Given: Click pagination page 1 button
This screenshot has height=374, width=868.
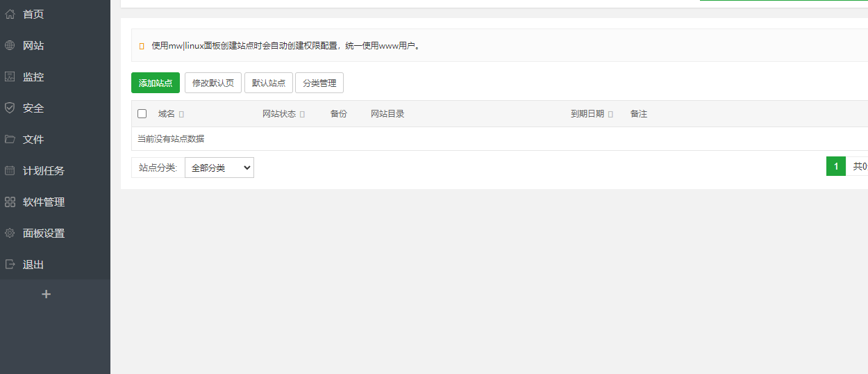Looking at the screenshot, I should 836,166.
